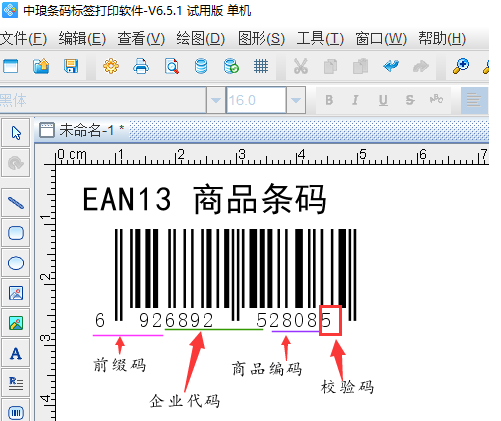Toggle the grid display icon
This screenshot has width=501, height=421.
[x=261, y=66]
